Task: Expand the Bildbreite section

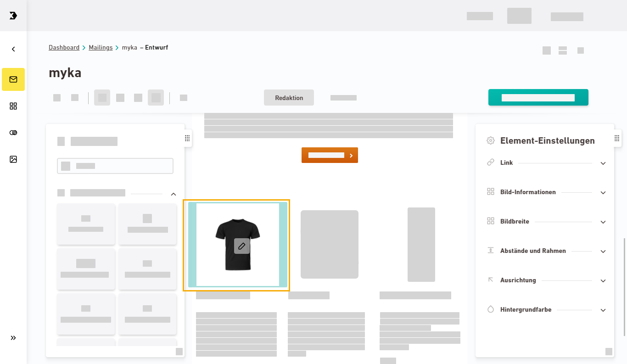Action: (x=603, y=222)
